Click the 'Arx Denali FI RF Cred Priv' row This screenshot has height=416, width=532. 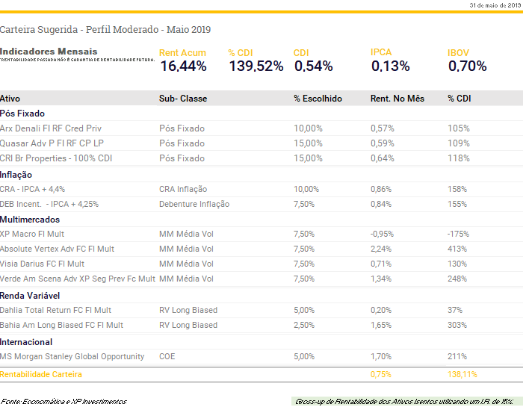pyautogui.click(x=51, y=128)
